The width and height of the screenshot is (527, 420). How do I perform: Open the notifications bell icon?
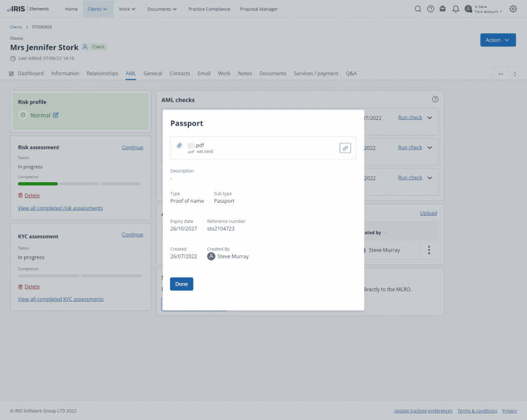pyautogui.click(x=455, y=9)
